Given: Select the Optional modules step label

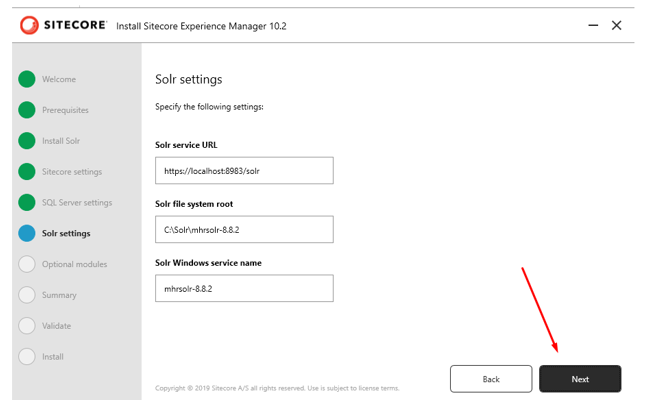Looking at the screenshot, I should (74, 264).
